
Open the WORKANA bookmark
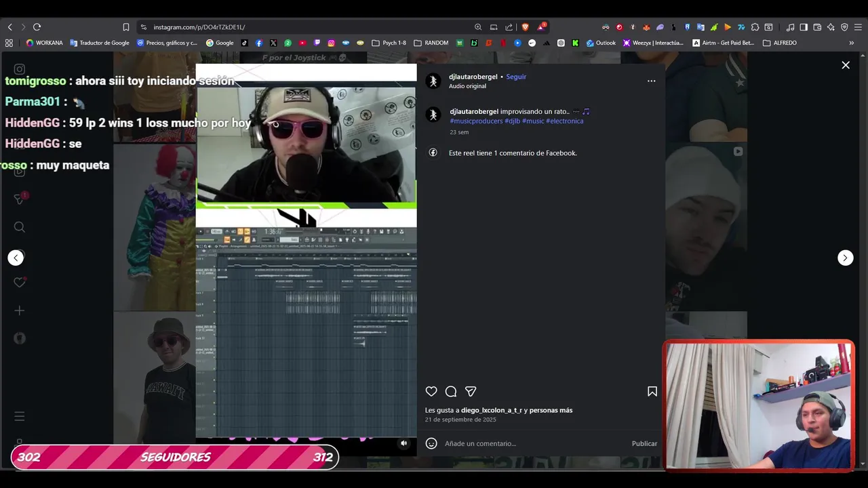[44, 43]
